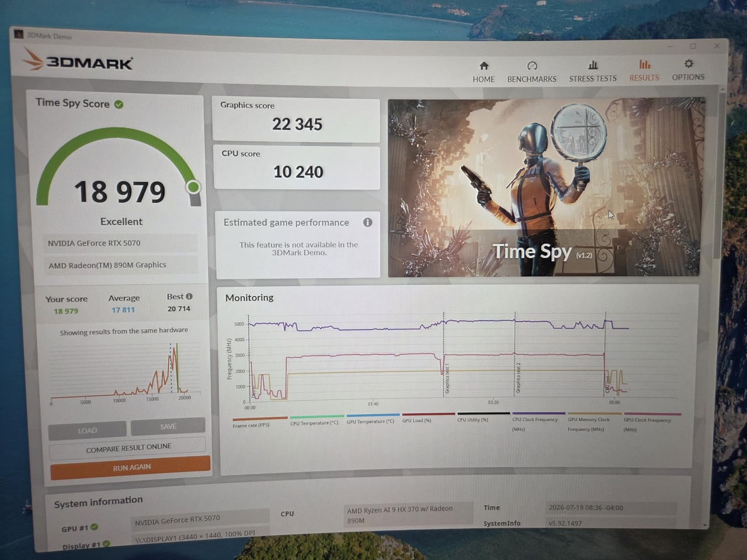The image size is (747, 560).
Task: Click "Showing results from the same hardware" text
Action: coord(124,331)
